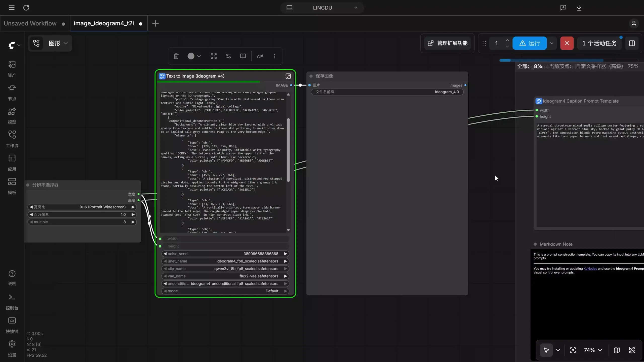Viewport: 644px width, 362px height.
Task: Expand Text to Image node subgraph icon
Action: 288,76
